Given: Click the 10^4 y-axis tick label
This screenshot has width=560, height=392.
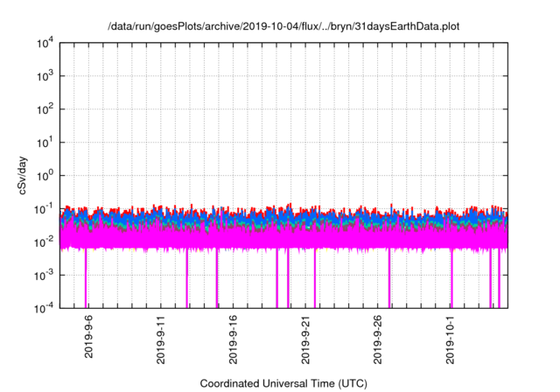Looking at the screenshot, I should tap(45, 43).
